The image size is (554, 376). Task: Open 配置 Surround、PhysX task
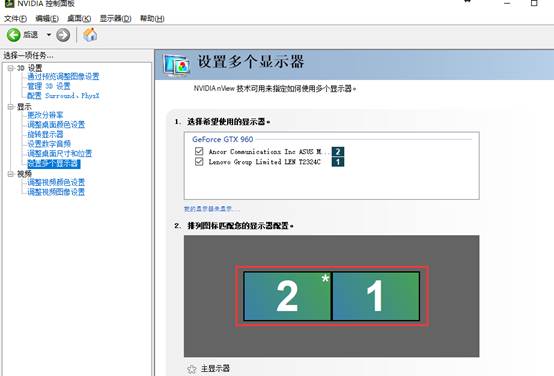pos(63,95)
